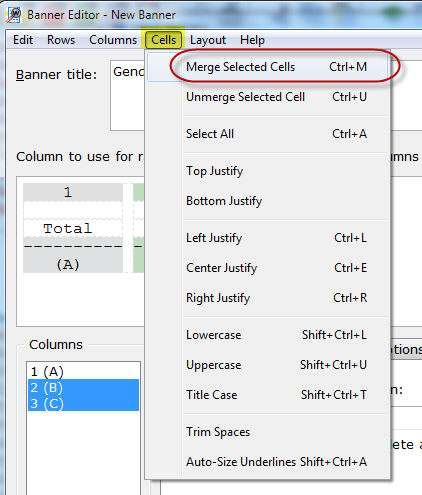Viewport: 422px width, 495px height.
Task: Apply Bottom Justify to cells
Action: tap(268, 201)
